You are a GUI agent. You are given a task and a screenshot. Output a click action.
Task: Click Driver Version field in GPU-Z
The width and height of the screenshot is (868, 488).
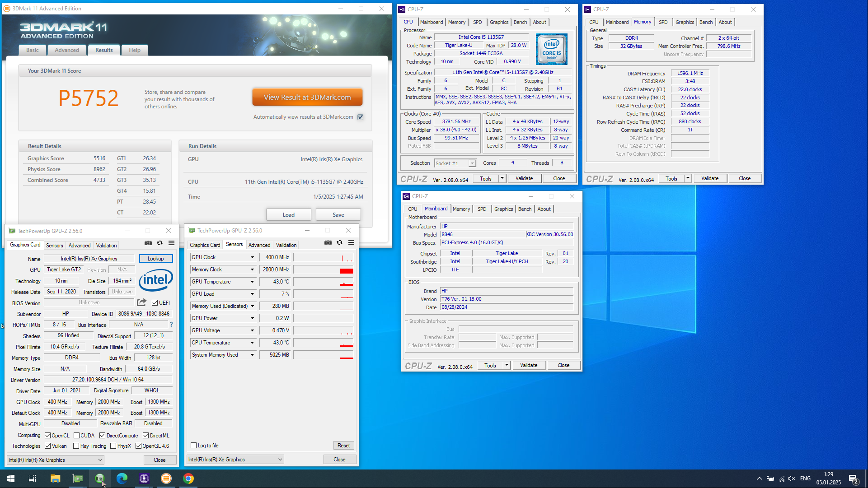click(108, 380)
